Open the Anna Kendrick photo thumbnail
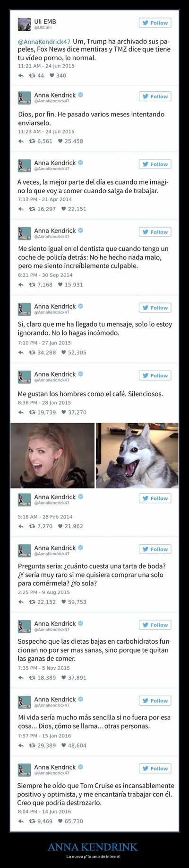 tap(52, 455)
